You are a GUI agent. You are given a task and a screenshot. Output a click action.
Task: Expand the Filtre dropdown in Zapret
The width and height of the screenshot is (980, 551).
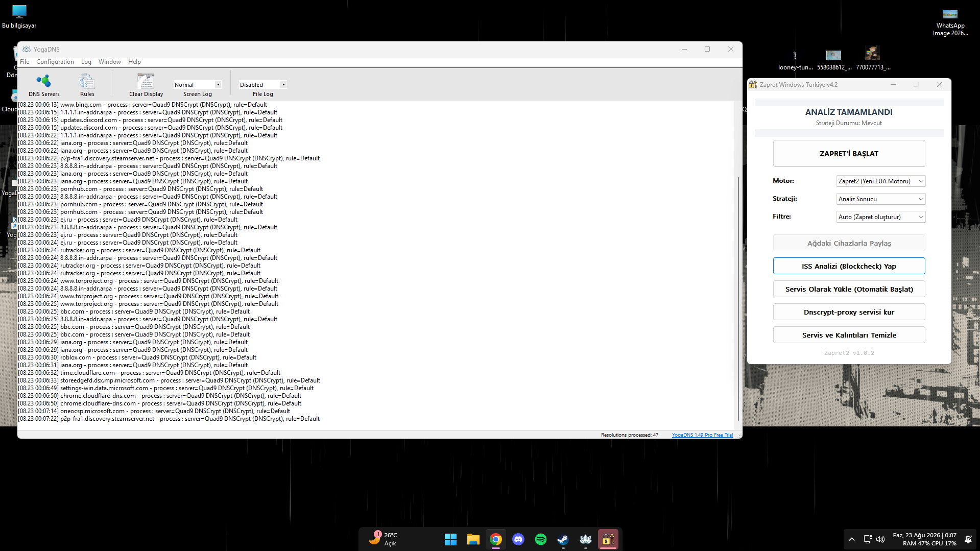pos(881,217)
